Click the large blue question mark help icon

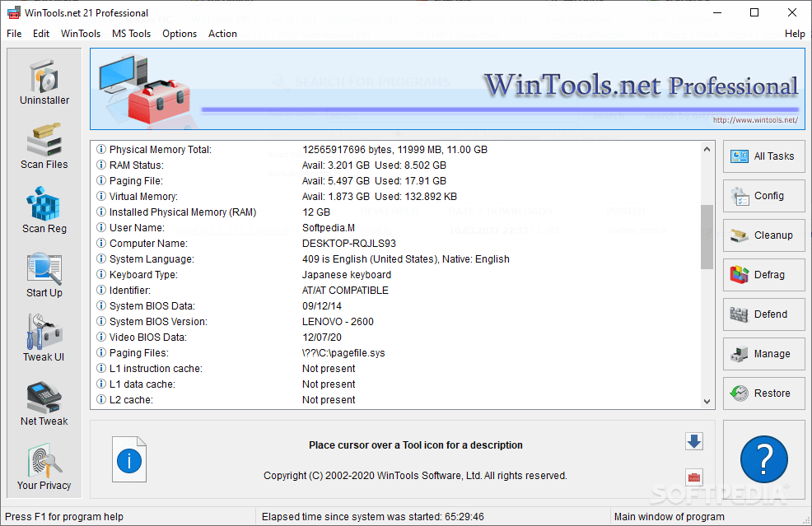764,459
